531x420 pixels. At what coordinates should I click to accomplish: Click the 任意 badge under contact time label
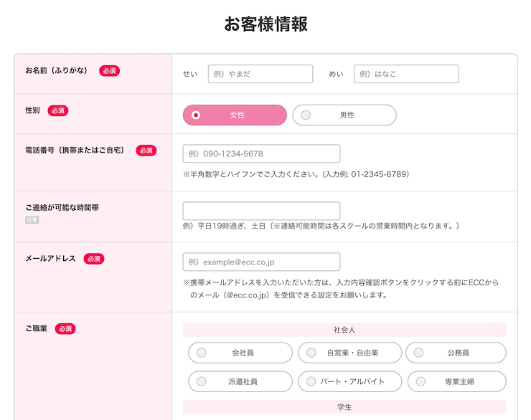[32, 220]
